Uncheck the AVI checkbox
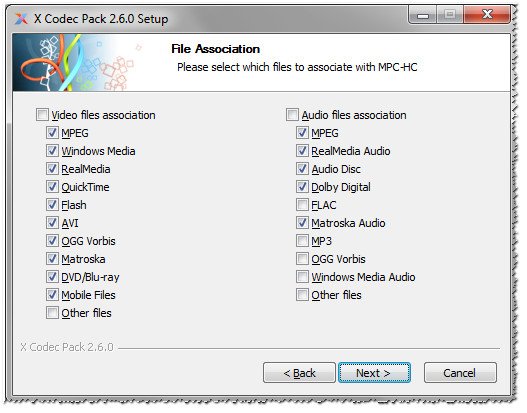The width and height of the screenshot is (527, 413). 52,223
